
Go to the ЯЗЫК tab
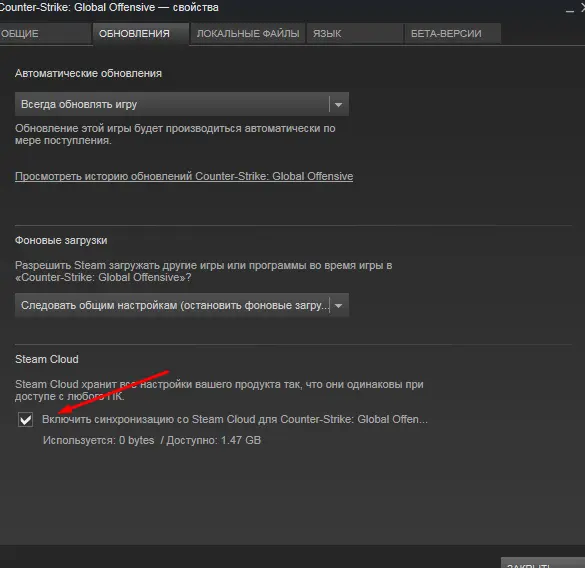click(x=355, y=34)
